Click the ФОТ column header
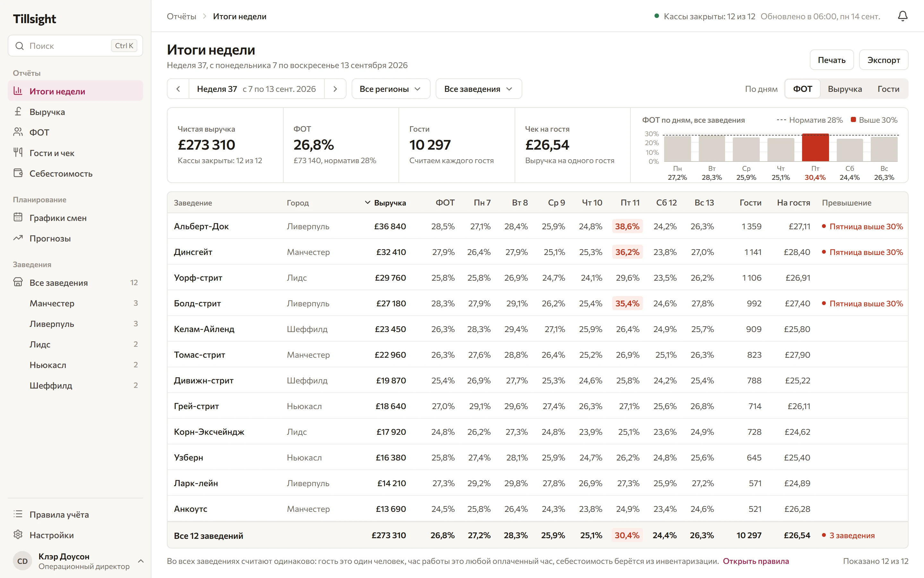924x578 pixels. coord(445,203)
